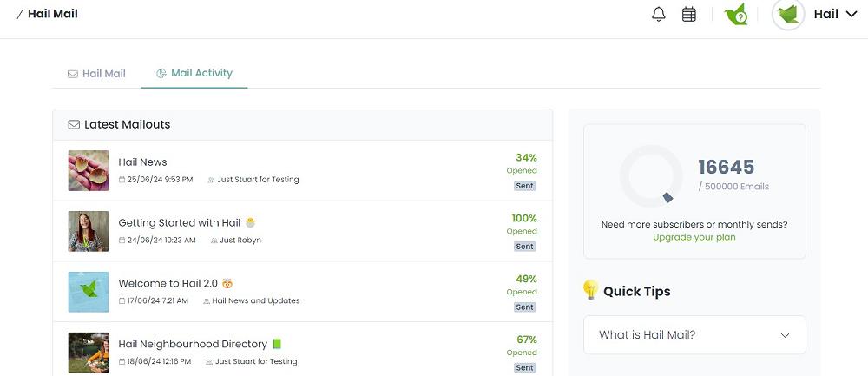Open the calendar icon in header
This screenshot has width=868, height=376.
point(689,15)
